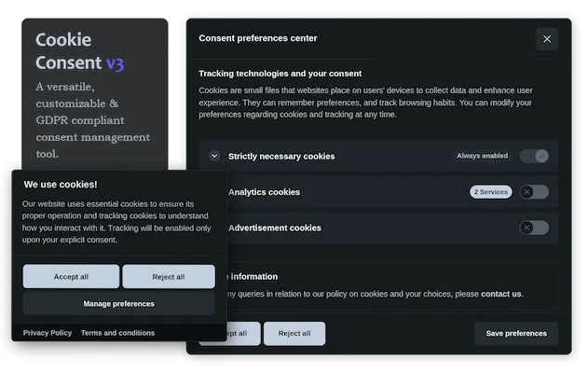
Task: Open the Advertisement cookies section
Action: pos(274,228)
